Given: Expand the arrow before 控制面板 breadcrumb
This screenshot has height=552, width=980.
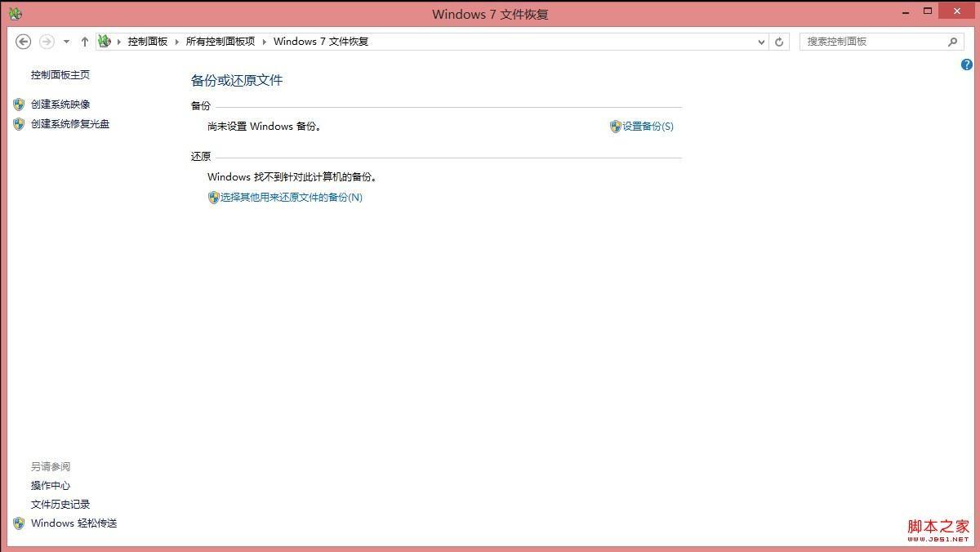Looking at the screenshot, I should pos(119,42).
